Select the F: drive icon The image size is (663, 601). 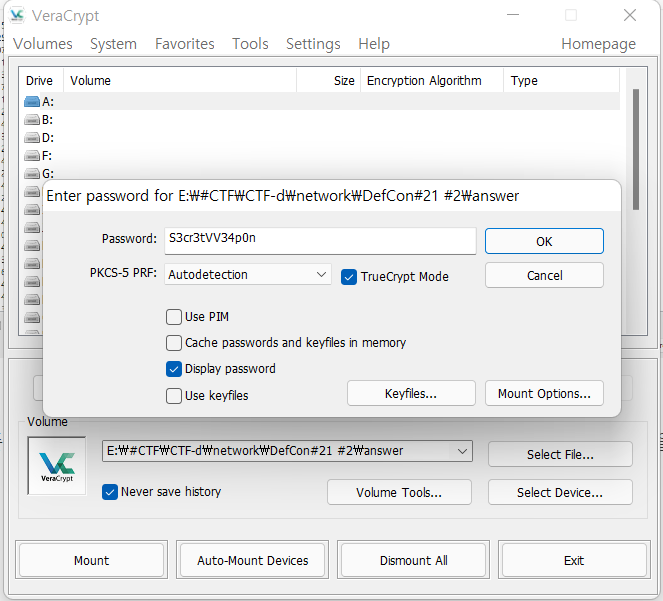pos(32,156)
